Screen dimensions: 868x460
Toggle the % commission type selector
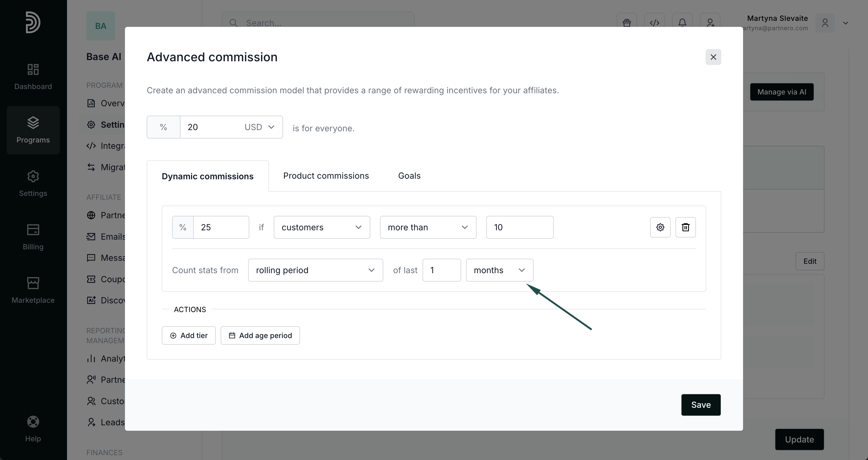(163, 127)
